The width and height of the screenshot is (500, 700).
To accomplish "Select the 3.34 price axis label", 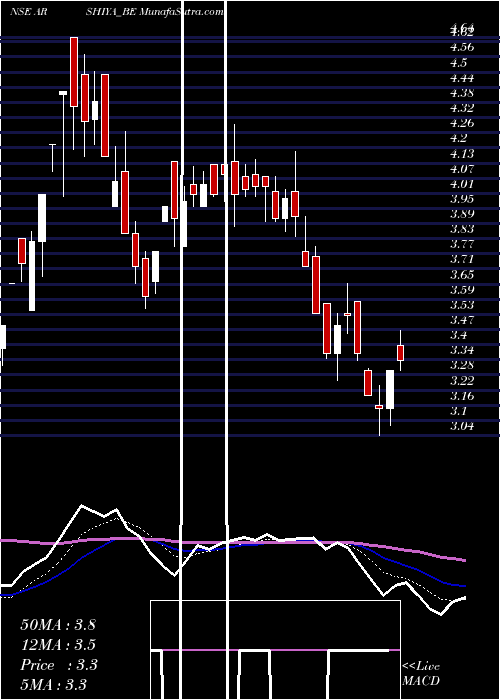I will [x=462, y=350].
